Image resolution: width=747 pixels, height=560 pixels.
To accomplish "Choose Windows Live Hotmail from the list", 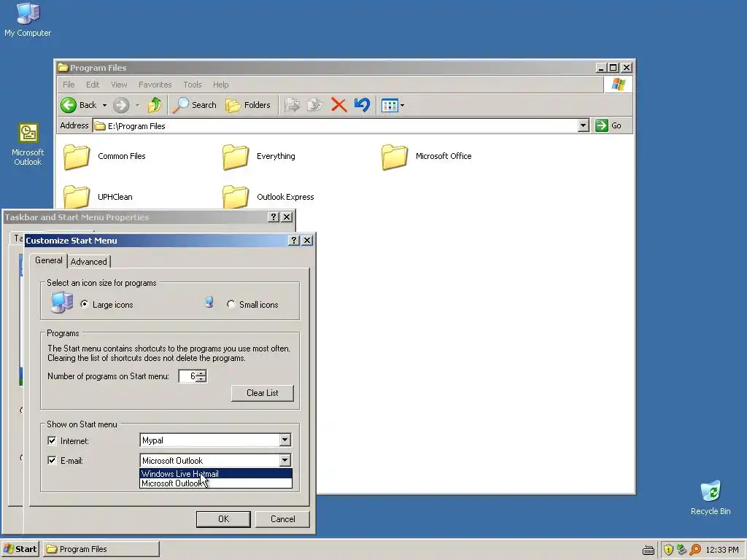I will (216, 474).
